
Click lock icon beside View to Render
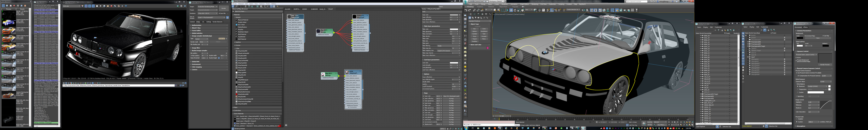pos(227,17)
